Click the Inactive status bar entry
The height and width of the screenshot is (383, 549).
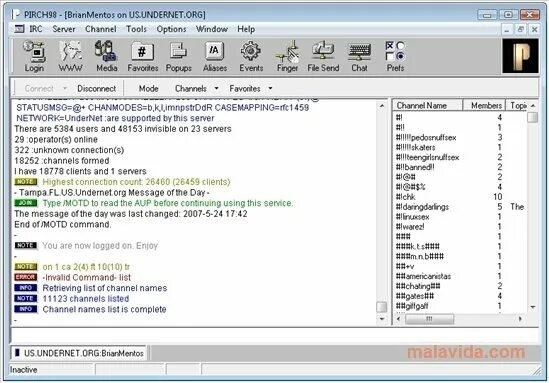tap(24, 370)
